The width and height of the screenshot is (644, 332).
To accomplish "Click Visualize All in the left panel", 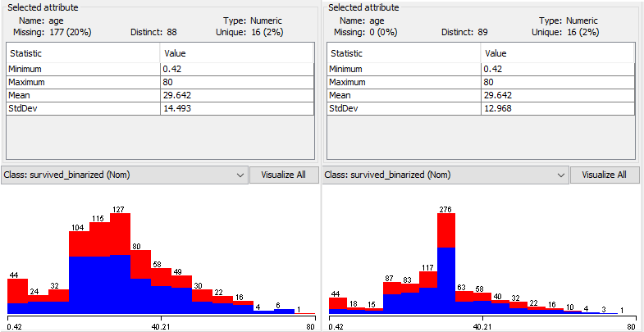I will pyautogui.click(x=283, y=175).
